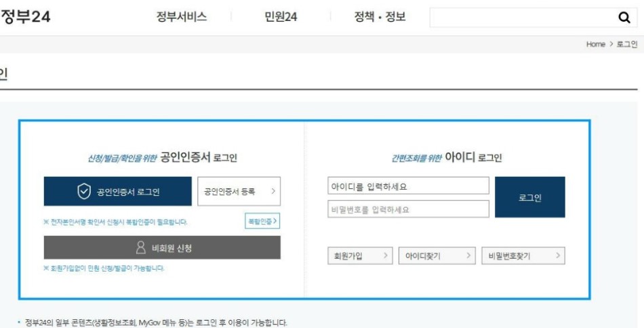Viewport: 644px width, 328px height.
Task: Click the chevron on 비밀번호찾기
Action: [558, 255]
